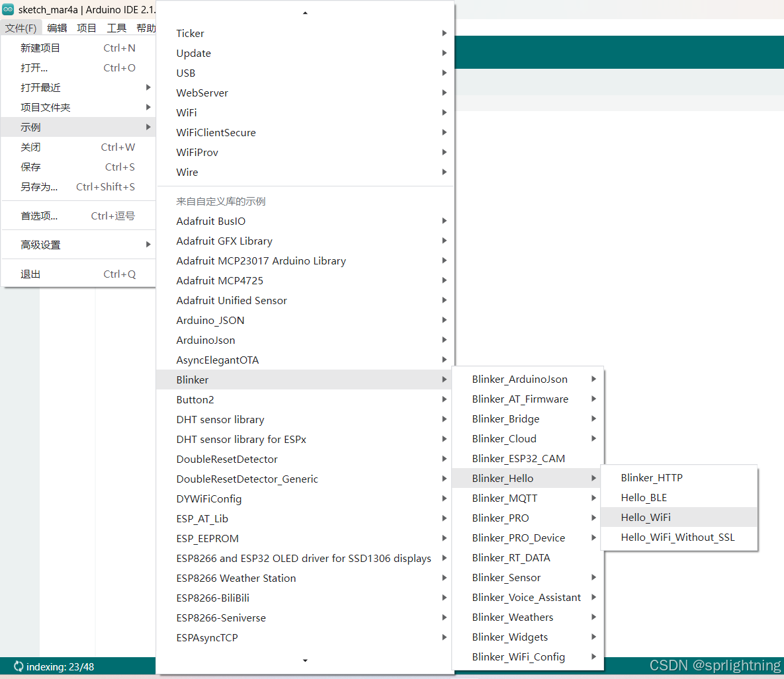The height and width of the screenshot is (679, 784).
Task: Open Adafruit MCP4725 examples
Action: click(x=305, y=281)
